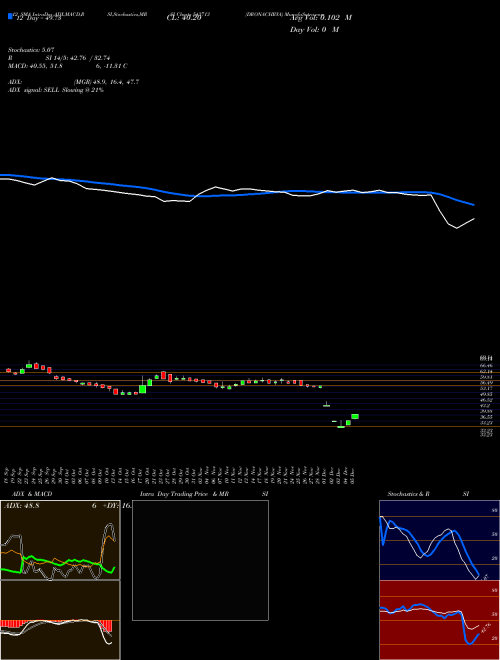Image resolution: width=500 pixels, height=660 pixels.
Task: Open the ADX indicator chart panel
Action: [60, 540]
